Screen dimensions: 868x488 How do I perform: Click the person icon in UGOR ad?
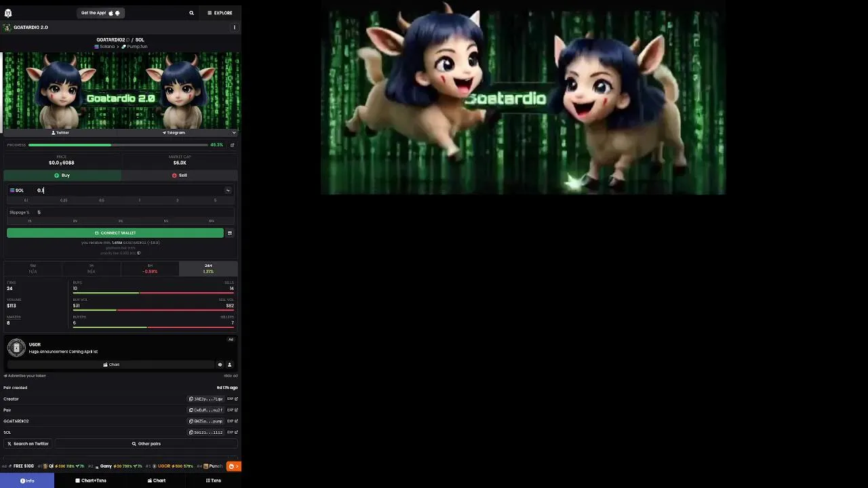(229, 365)
